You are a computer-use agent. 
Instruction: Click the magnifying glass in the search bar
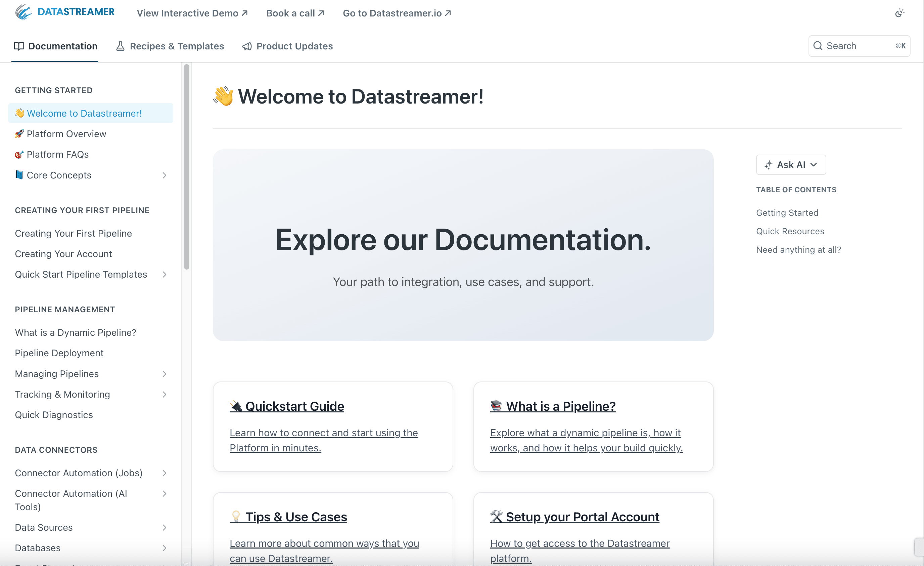[x=818, y=46]
